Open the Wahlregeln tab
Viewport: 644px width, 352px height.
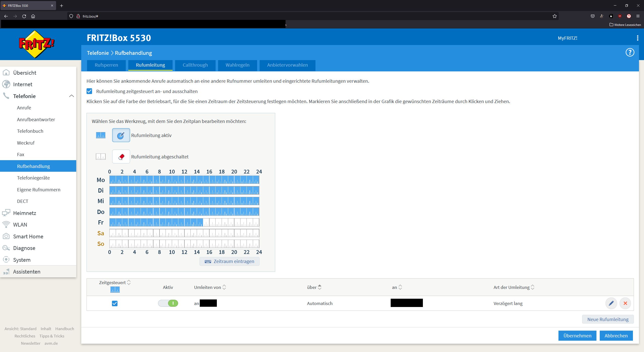point(237,65)
